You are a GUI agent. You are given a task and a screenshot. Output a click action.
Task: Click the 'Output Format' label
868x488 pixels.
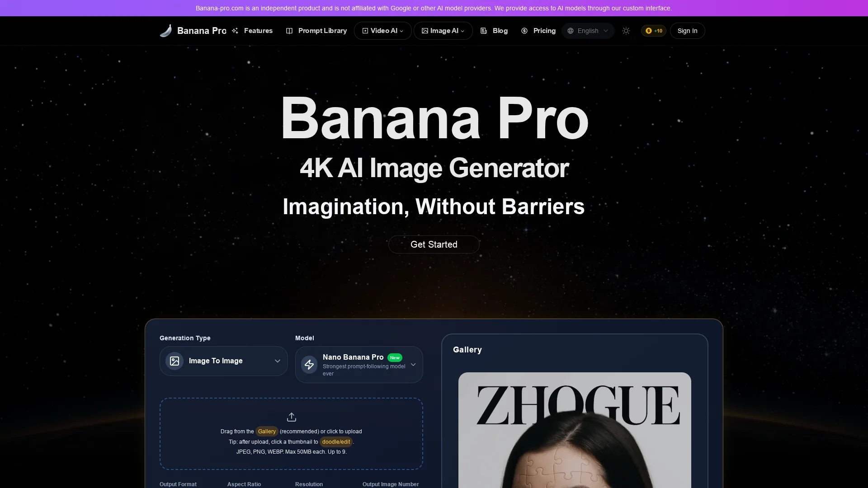[178, 484]
